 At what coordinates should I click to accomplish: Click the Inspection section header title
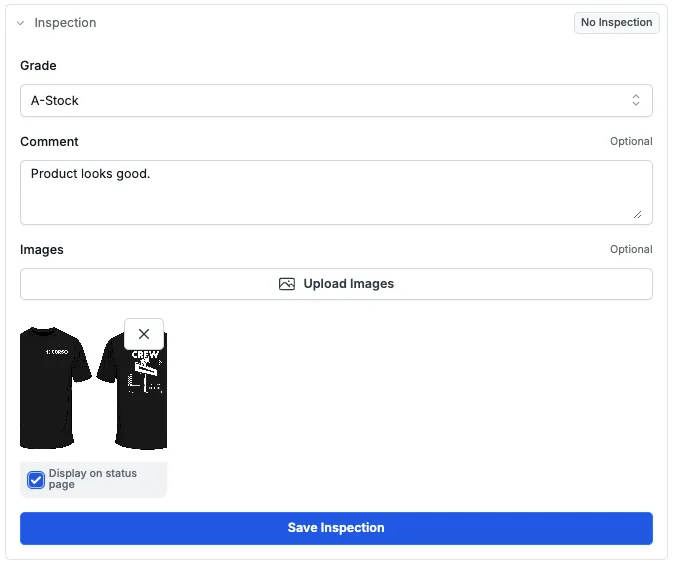coord(65,23)
